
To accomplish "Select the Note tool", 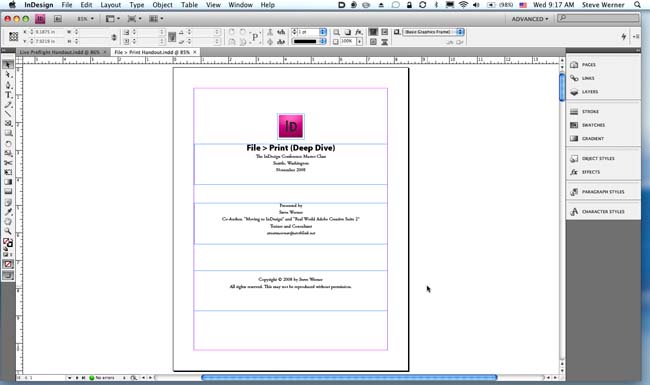I will pyautogui.click(x=8, y=203).
